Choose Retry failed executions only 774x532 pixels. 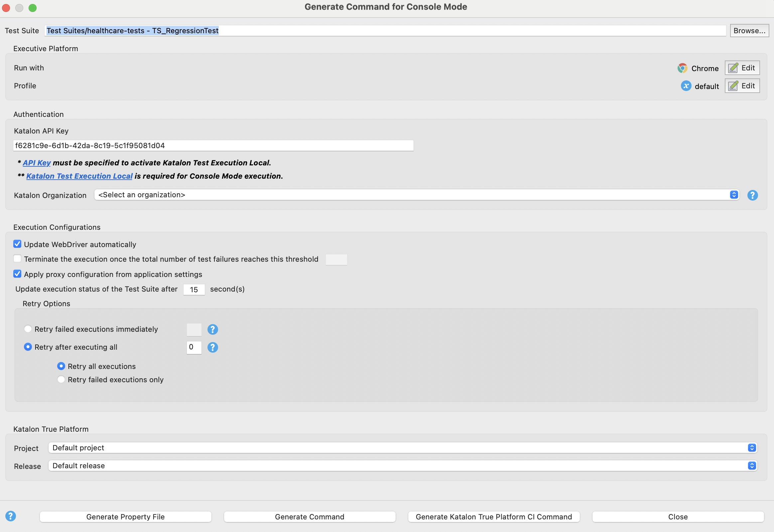[61, 379]
